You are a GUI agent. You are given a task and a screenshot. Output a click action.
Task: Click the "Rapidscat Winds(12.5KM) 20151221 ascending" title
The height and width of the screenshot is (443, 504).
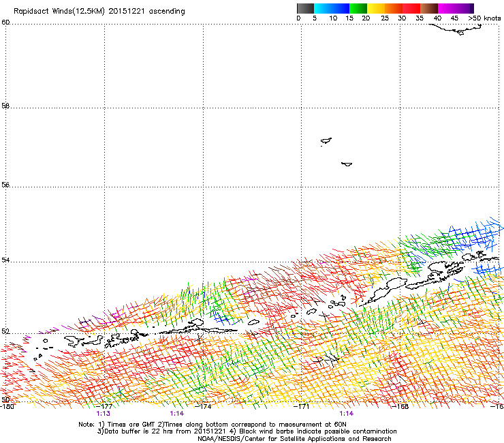coord(99,12)
